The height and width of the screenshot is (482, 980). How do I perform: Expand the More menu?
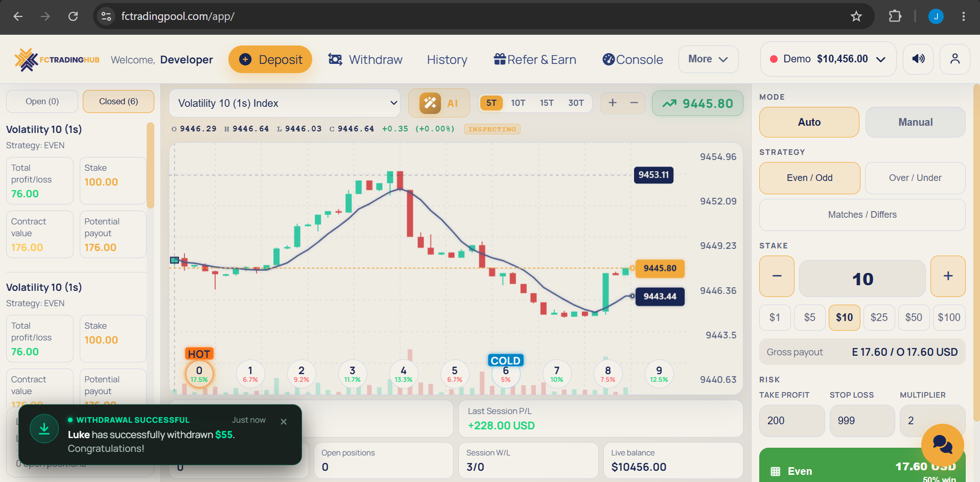point(708,59)
